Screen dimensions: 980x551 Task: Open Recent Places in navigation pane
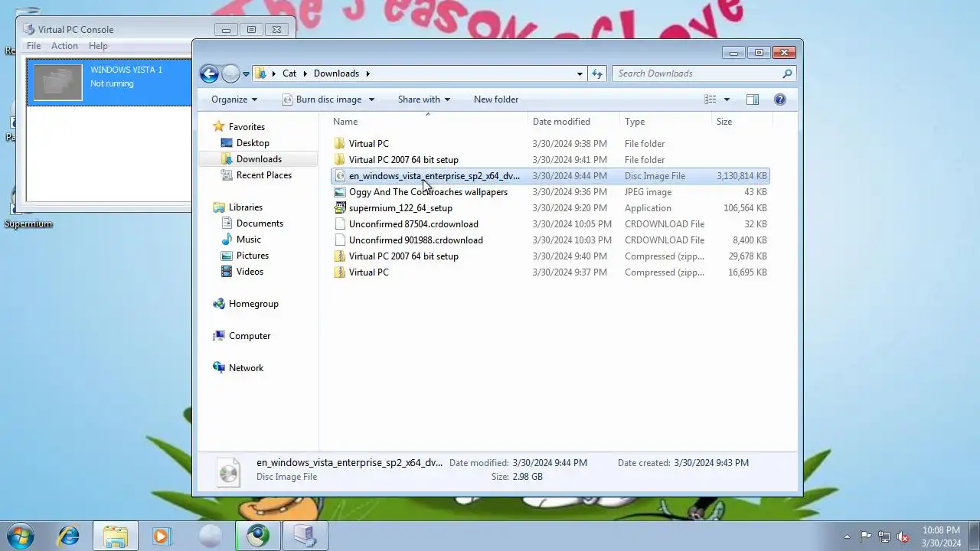263,175
